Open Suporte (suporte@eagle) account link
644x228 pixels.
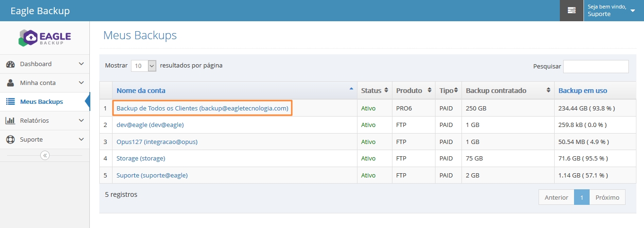(152, 176)
